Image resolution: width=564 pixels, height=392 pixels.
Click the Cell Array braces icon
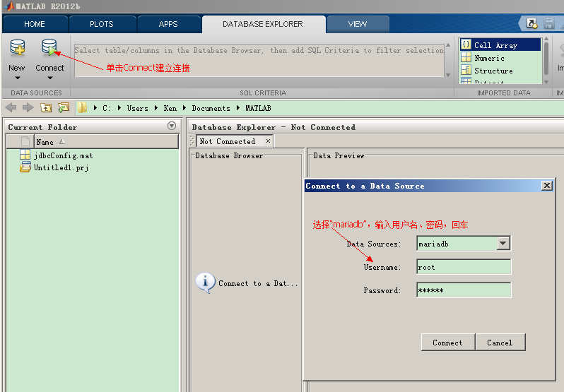pyautogui.click(x=466, y=44)
